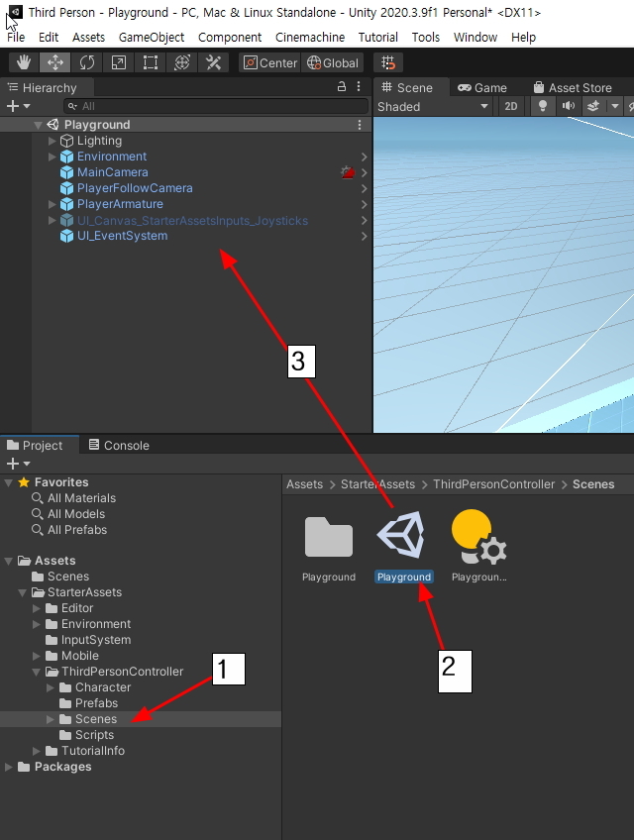
Task: Select UI_EventSystem in Hierarchy
Action: tap(122, 236)
